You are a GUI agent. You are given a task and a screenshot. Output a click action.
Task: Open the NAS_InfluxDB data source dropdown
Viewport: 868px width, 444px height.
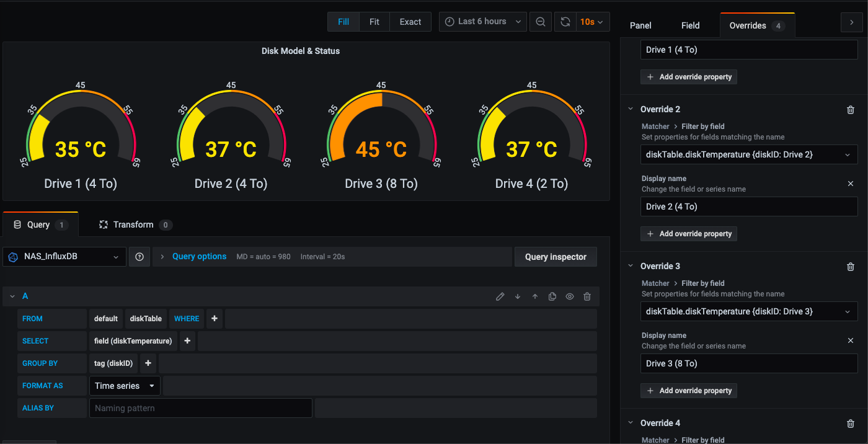64,257
